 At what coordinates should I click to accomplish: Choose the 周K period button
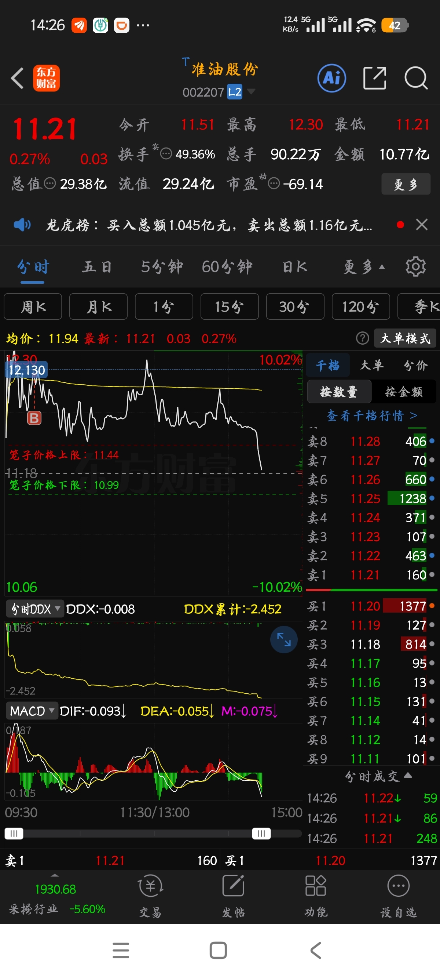pyautogui.click(x=33, y=306)
